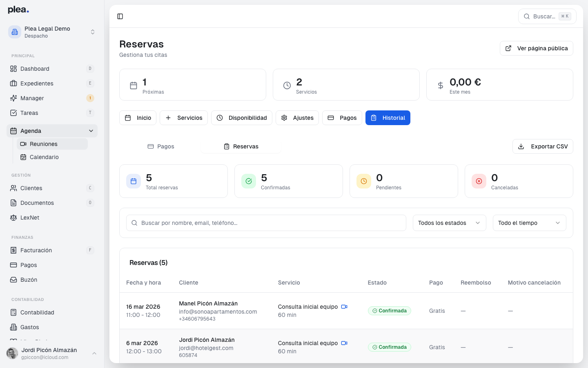The height and width of the screenshot is (368, 588).
Task: Click Ver página pública button
Action: [537, 48]
